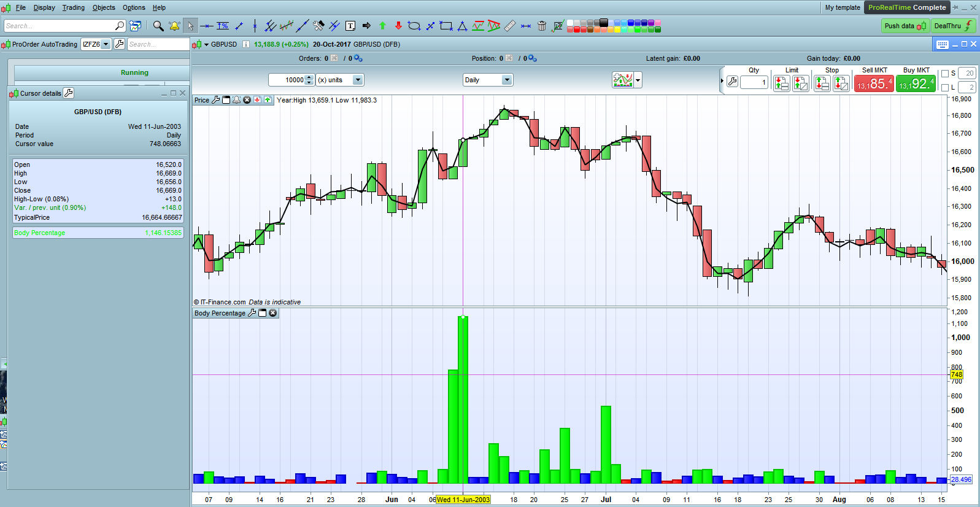Open the Trading menu
980x507 pixels.
point(74,7)
